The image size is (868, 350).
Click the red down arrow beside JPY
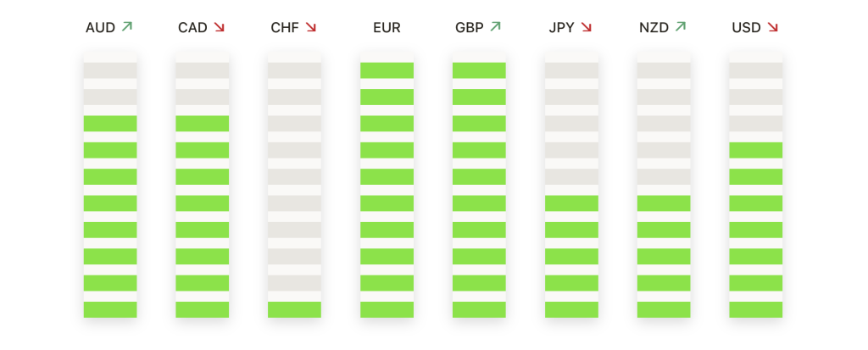click(x=587, y=27)
